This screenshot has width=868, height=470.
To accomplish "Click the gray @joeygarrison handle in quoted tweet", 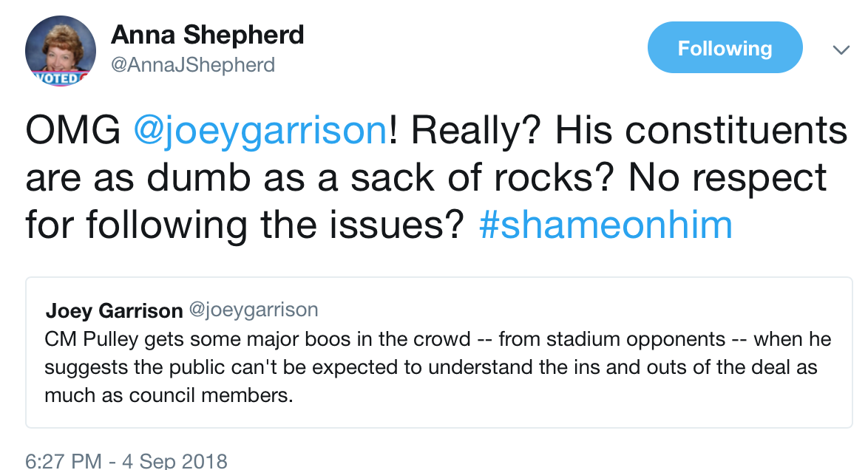I will coord(254,310).
